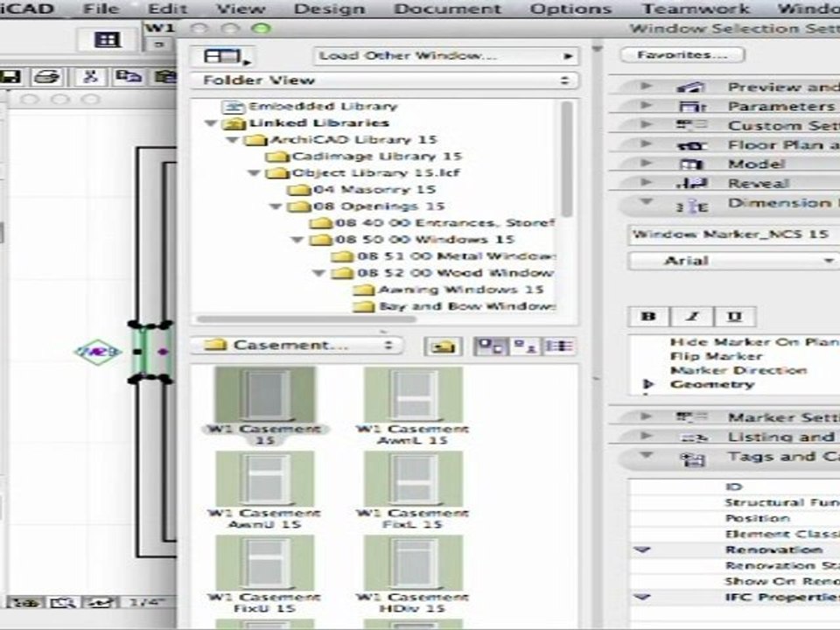Open the Folder View dropdown
Image resolution: width=840 pixels, height=630 pixels.
tap(385, 80)
